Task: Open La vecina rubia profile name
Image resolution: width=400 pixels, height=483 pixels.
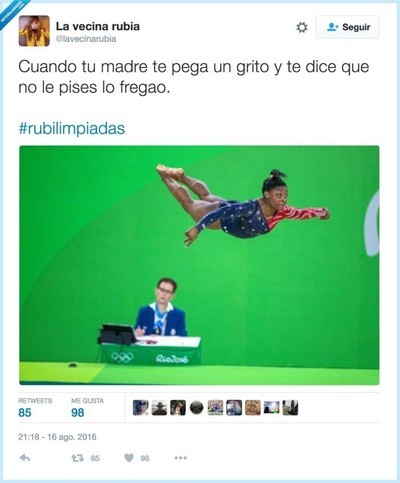Action: 97,26
